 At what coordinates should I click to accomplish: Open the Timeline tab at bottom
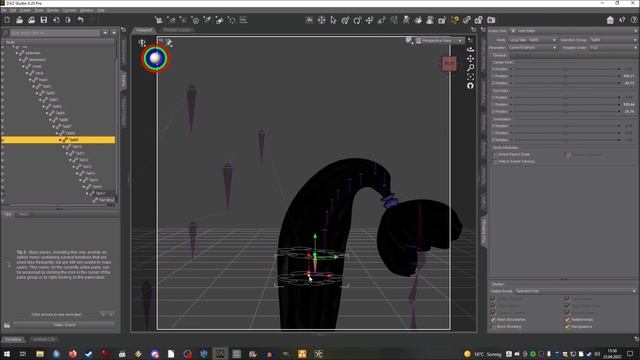(x=13, y=340)
